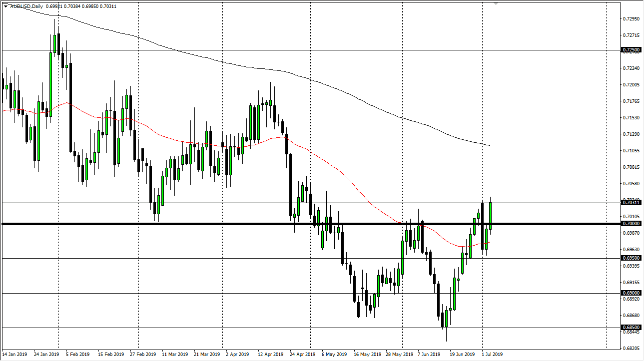644x361 pixels.
Task: Click the triangle arrow beside AUDUSD,Daily
Action: pos(5,6)
